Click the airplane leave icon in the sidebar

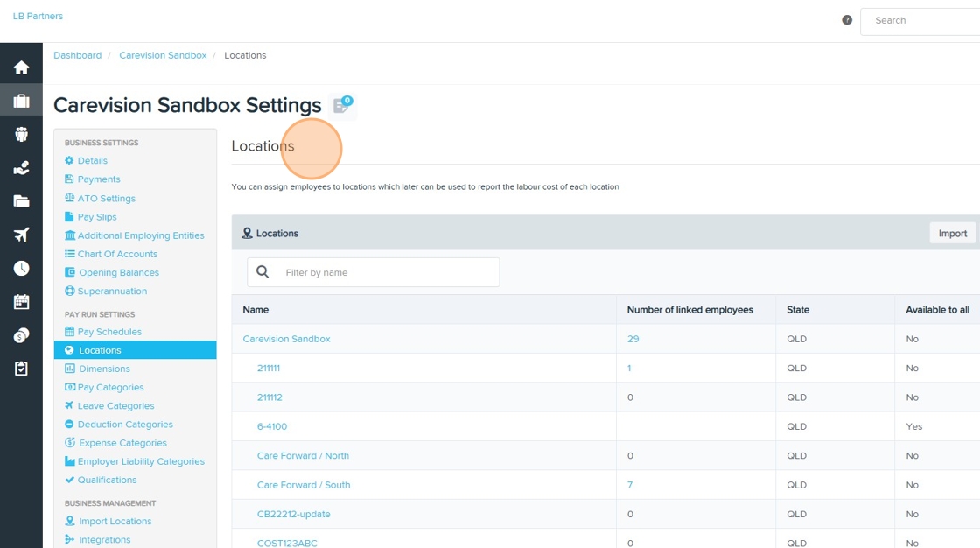[x=21, y=235]
